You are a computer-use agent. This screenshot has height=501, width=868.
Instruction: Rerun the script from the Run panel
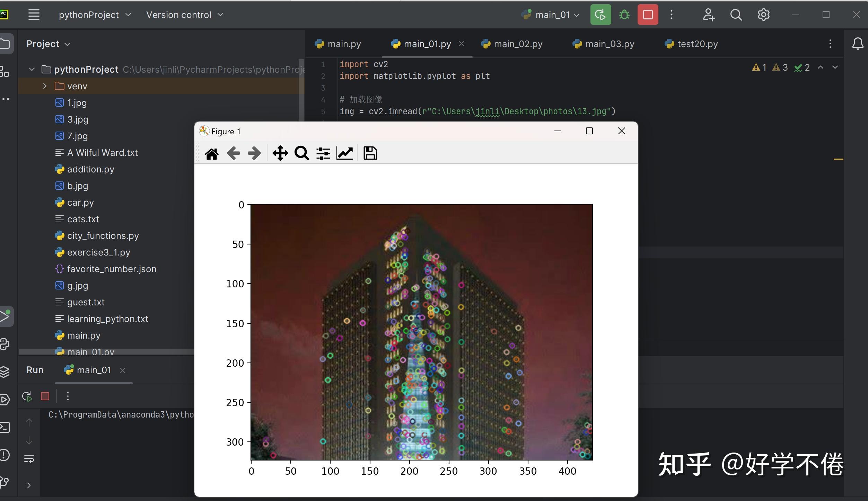click(27, 396)
